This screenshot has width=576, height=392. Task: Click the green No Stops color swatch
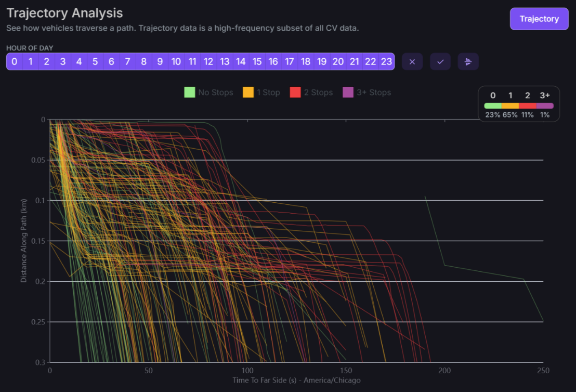point(190,93)
